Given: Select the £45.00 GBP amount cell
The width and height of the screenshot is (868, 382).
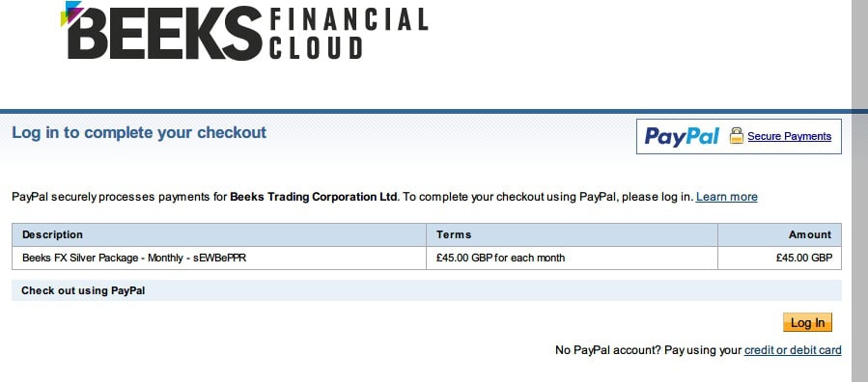Looking at the screenshot, I should click(779, 259).
